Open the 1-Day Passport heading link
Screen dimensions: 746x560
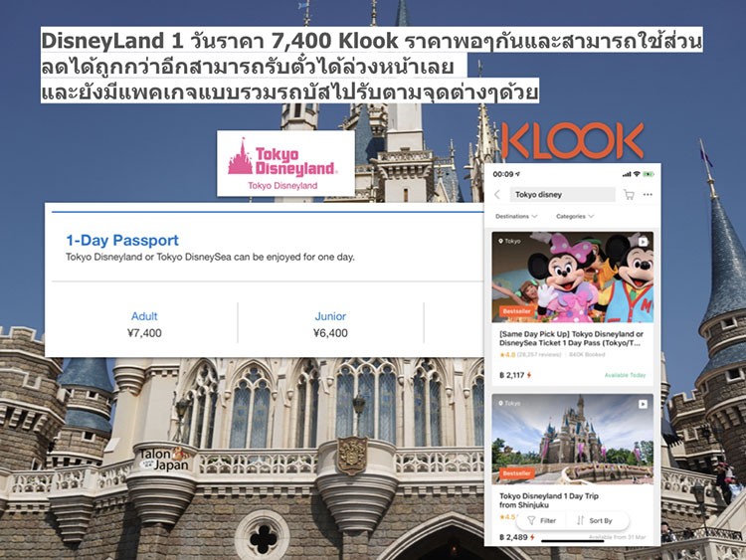click(x=122, y=241)
